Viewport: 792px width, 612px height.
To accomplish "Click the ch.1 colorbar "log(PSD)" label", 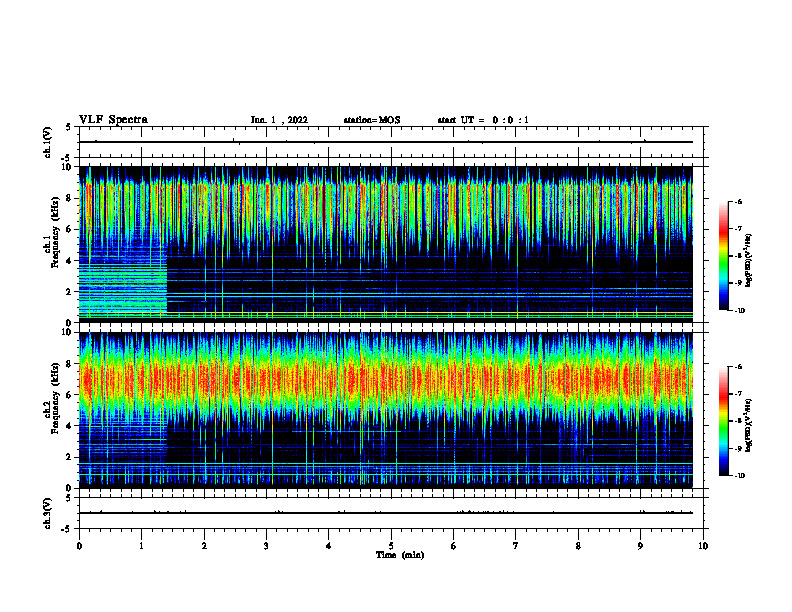I will tap(749, 261).
